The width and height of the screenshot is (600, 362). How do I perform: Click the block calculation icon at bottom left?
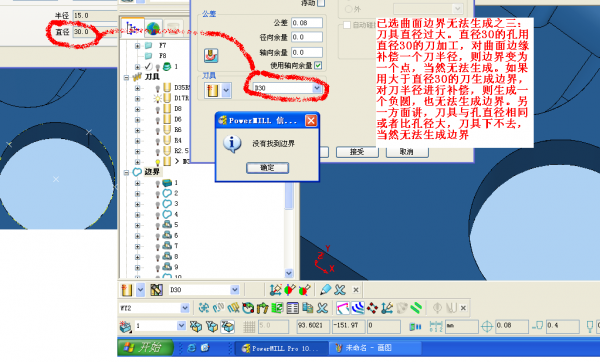coord(126,326)
